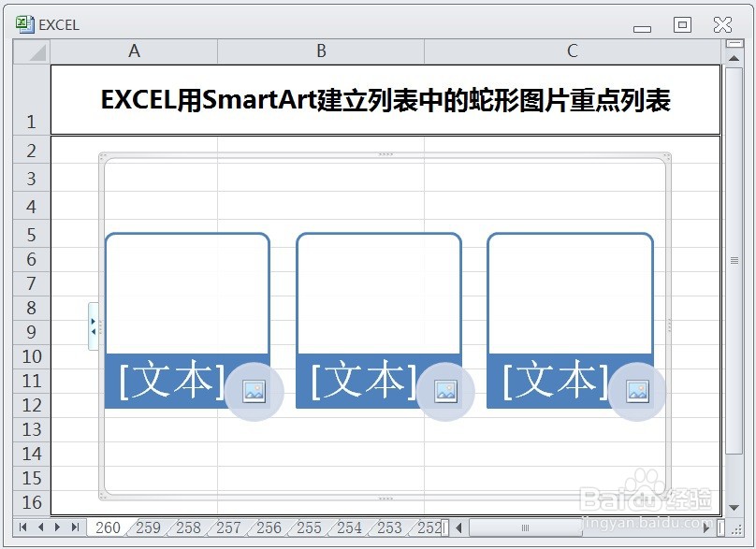Select sheet tab 260

click(x=108, y=527)
